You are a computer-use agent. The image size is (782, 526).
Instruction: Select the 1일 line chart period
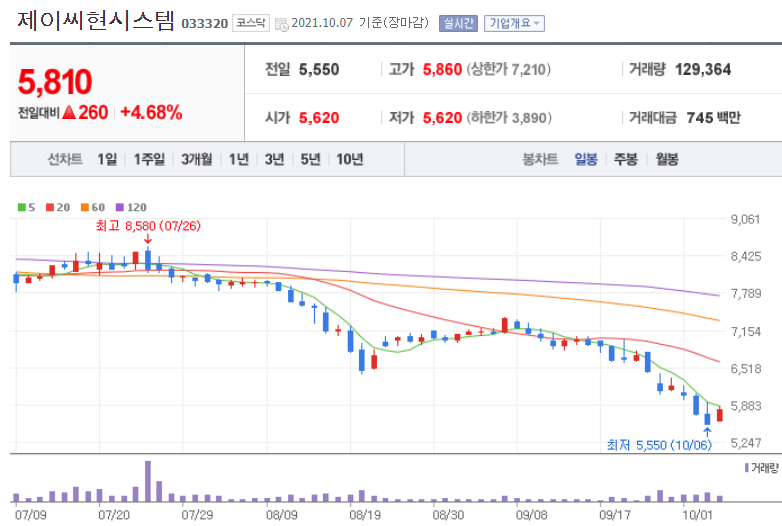point(107,159)
